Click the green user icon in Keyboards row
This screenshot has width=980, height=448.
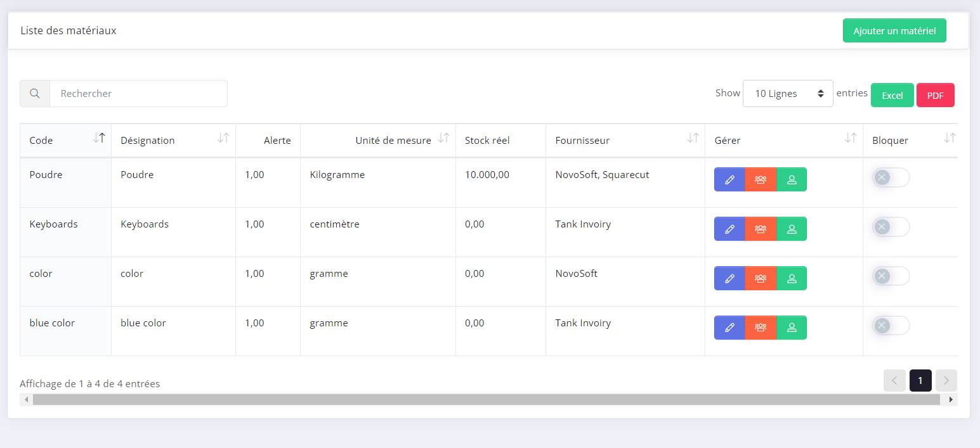click(792, 229)
